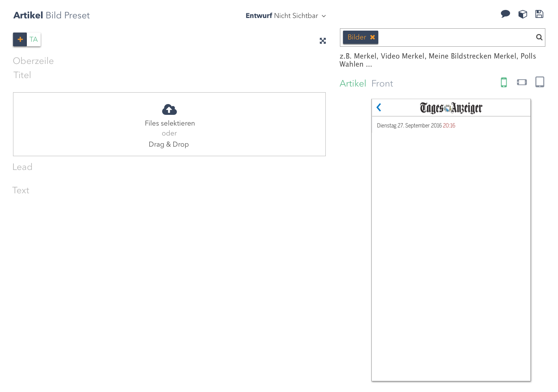The image size is (558, 392).
Task: Click the Drag & Drop upload text
Action: (x=169, y=144)
